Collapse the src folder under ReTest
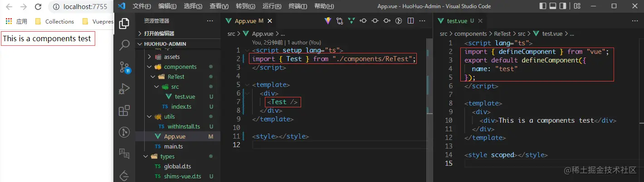 pos(178,87)
